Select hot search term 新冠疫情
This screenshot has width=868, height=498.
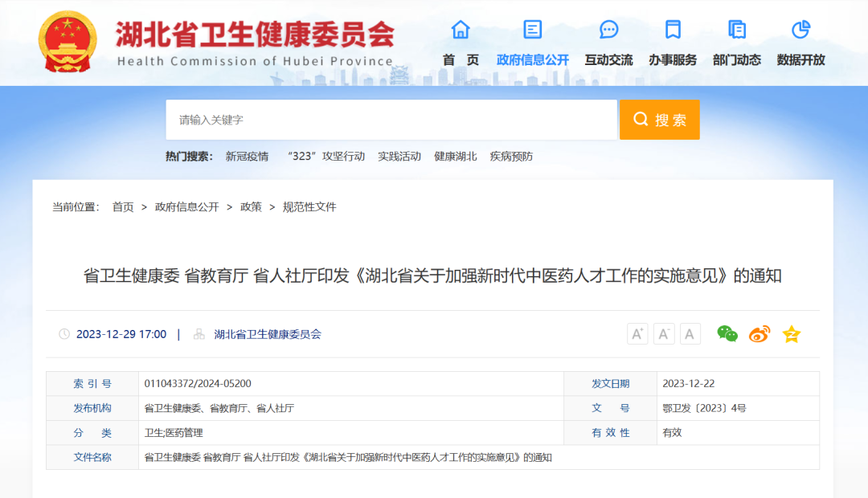(247, 157)
